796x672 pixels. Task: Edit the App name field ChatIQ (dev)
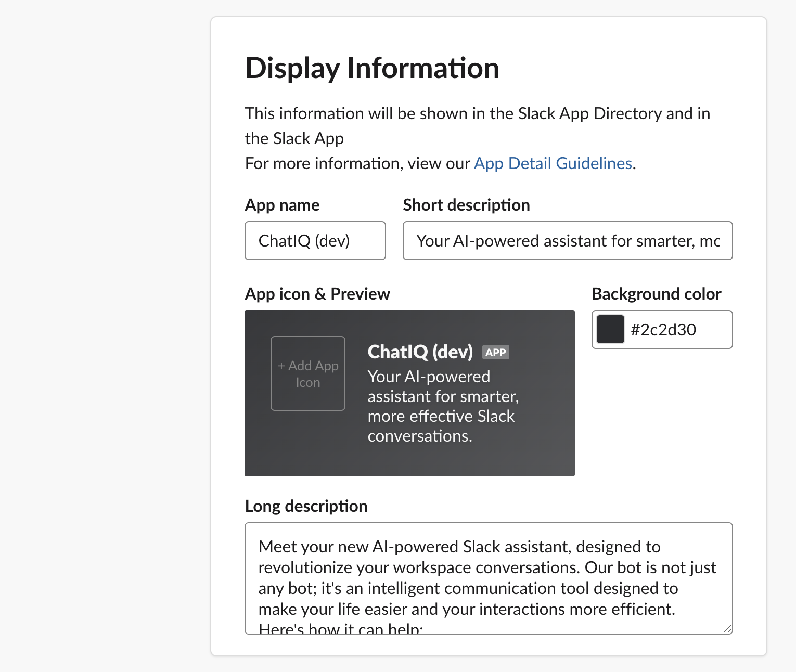[315, 241]
